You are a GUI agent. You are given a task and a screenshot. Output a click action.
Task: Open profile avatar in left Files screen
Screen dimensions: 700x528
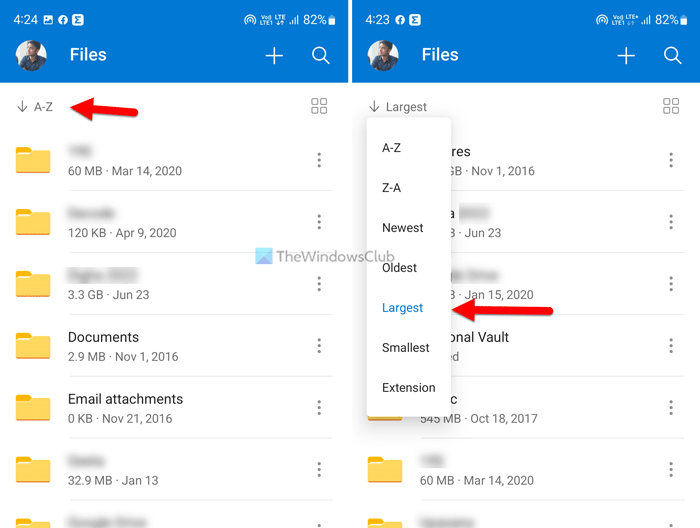tap(31, 55)
